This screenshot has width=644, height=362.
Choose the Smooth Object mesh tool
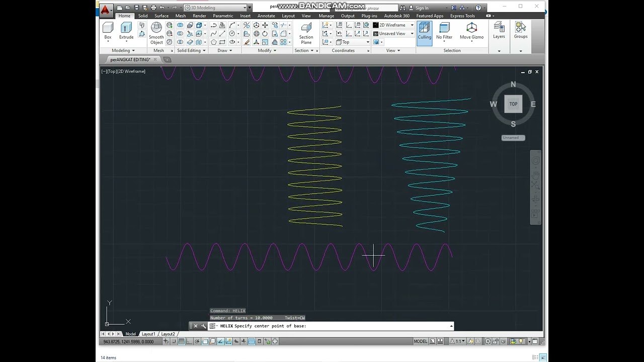(x=156, y=33)
